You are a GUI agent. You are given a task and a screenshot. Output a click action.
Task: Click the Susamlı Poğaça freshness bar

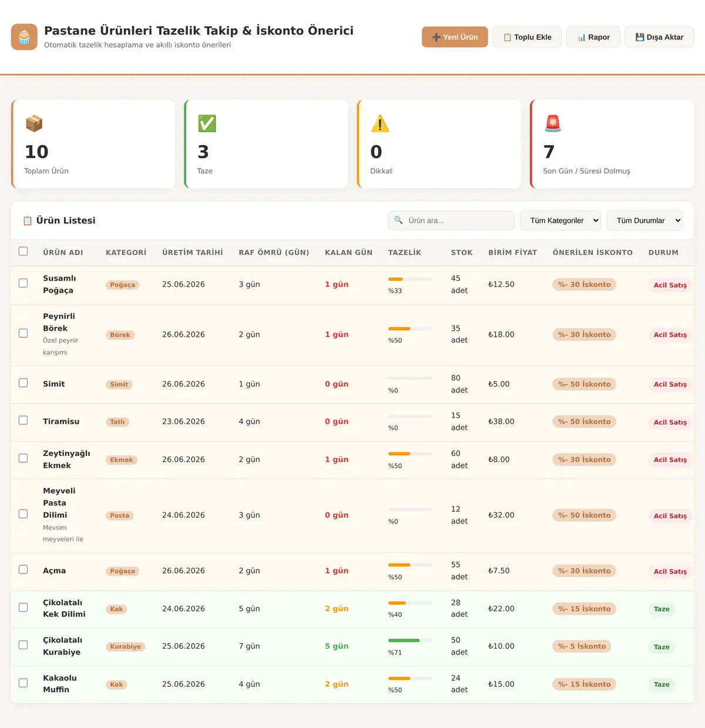click(410, 279)
